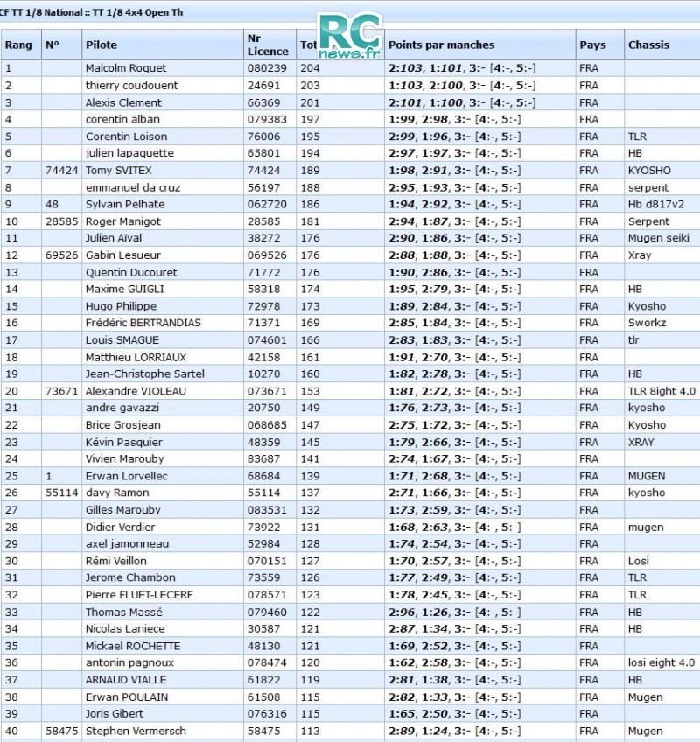The image size is (700, 742).
Task: Select pilot name Maxime GUIGLI
Action: [x=124, y=289]
